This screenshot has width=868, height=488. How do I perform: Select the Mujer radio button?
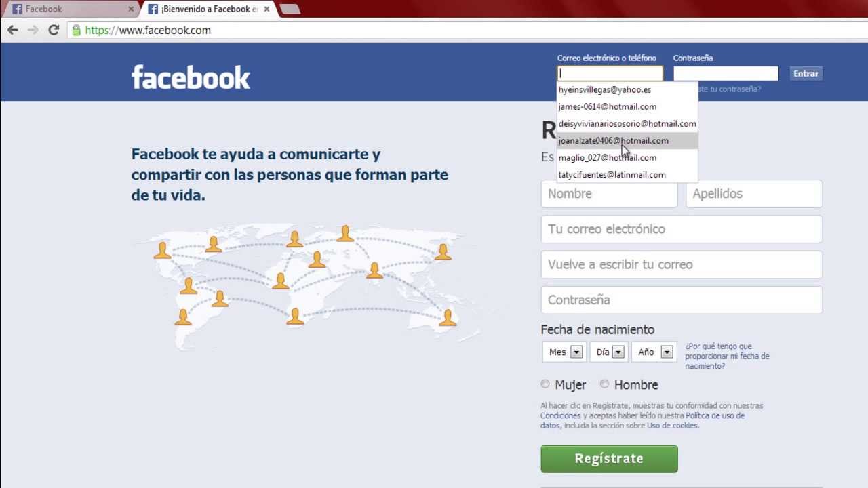[545, 384]
